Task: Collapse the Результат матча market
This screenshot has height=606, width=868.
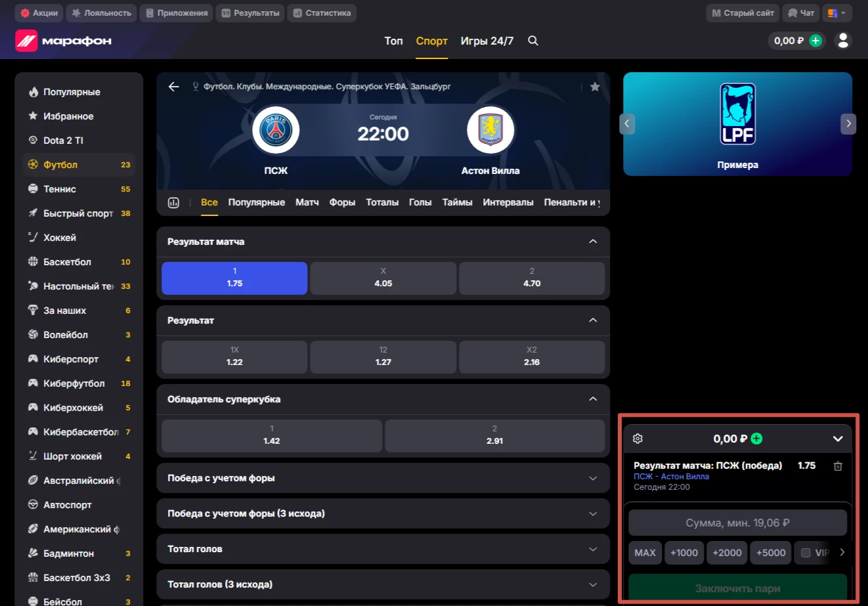Action: 593,242
